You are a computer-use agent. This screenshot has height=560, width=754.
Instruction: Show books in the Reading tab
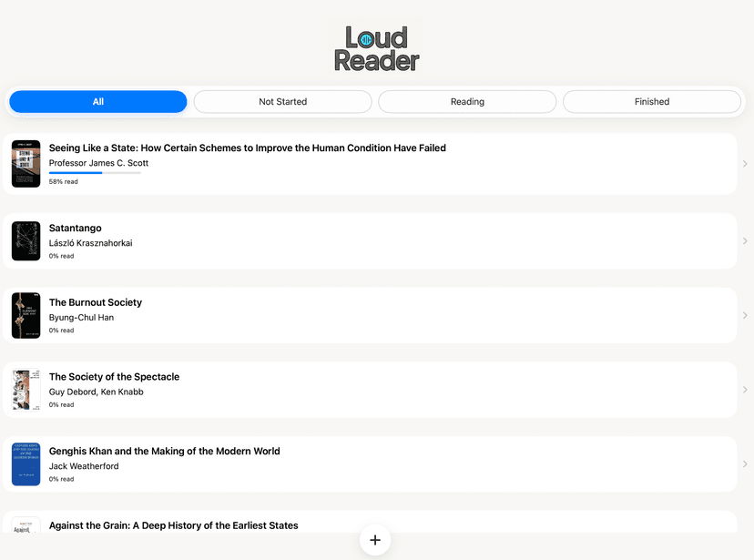point(467,102)
